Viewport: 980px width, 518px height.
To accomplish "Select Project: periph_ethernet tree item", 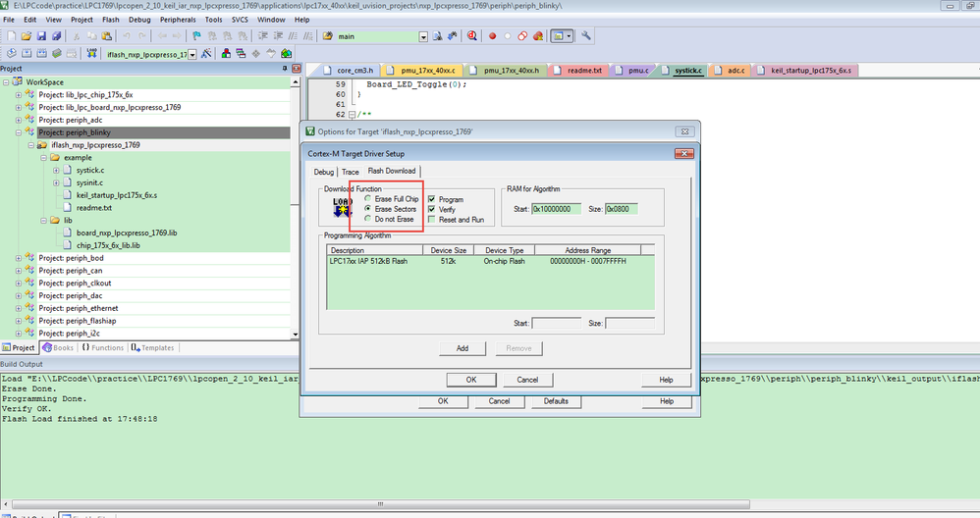I will pyautogui.click(x=79, y=308).
